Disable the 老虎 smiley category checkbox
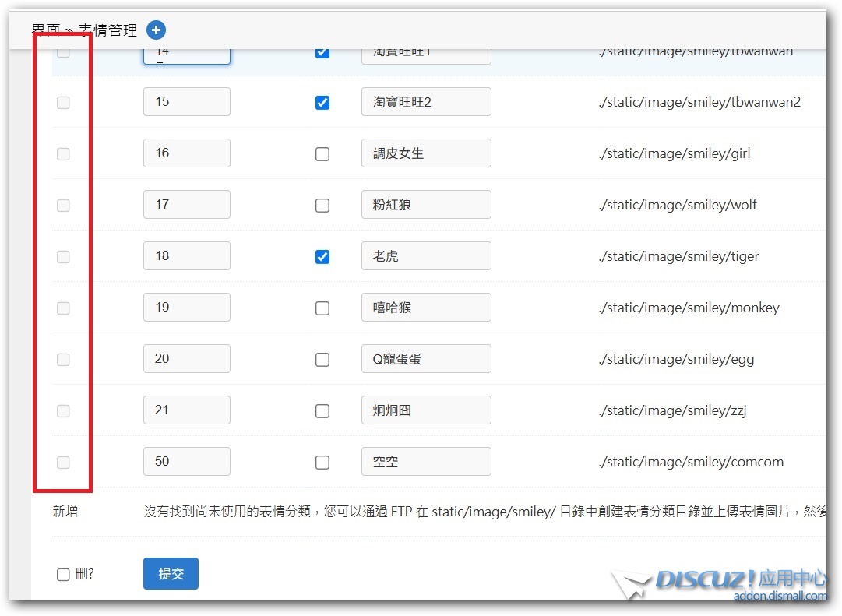The image size is (842, 616). [x=322, y=257]
